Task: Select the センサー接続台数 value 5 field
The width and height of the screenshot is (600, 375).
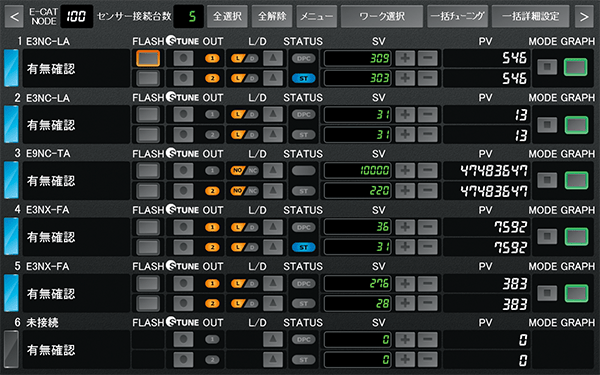Action: 189,16
